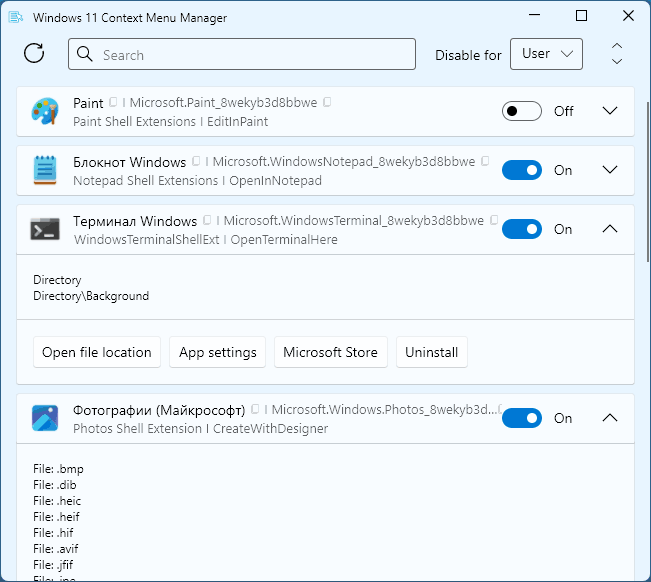Viewport: 651px width, 582px height.
Task: Disable the Терминал Windows toggle
Action: point(521,229)
